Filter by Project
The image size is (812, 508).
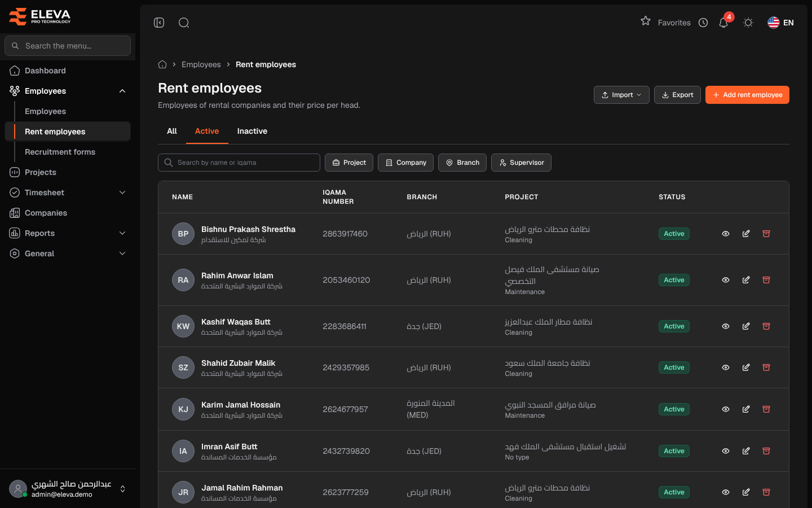[x=349, y=163]
